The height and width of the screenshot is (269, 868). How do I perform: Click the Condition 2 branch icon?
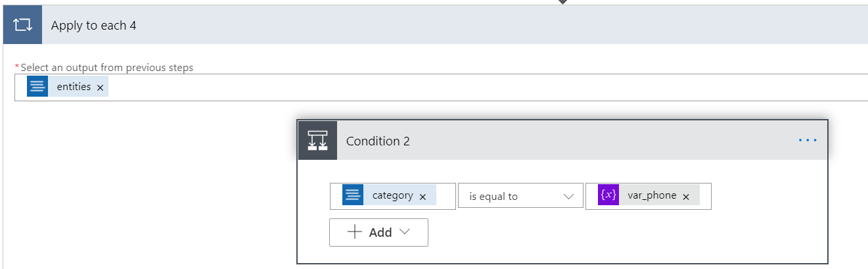[x=318, y=141]
